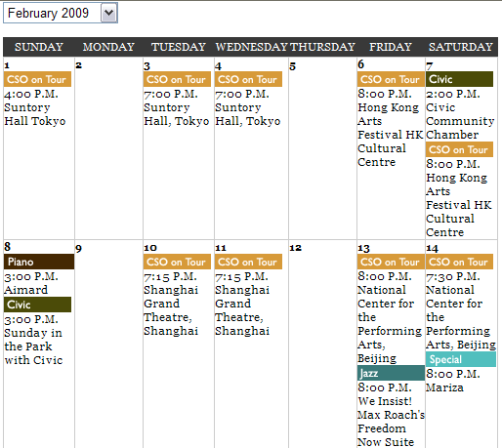Click day number 14 in calendar
The height and width of the screenshot is (448, 502).
coord(432,249)
